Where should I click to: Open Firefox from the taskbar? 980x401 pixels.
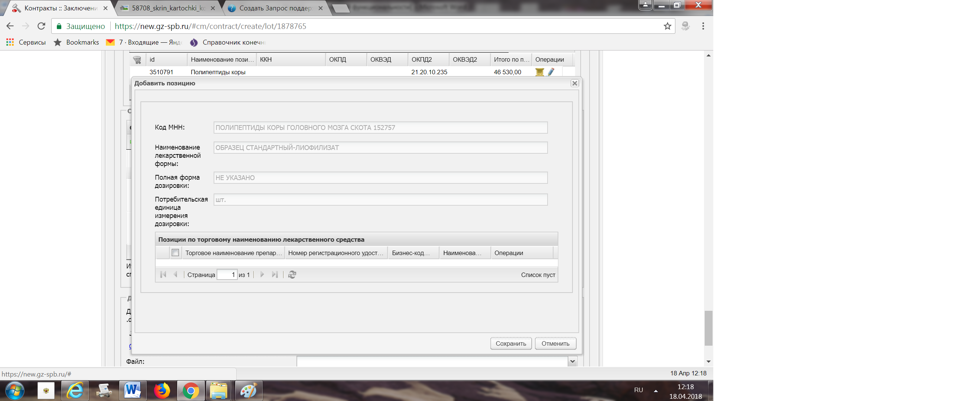pyautogui.click(x=162, y=391)
